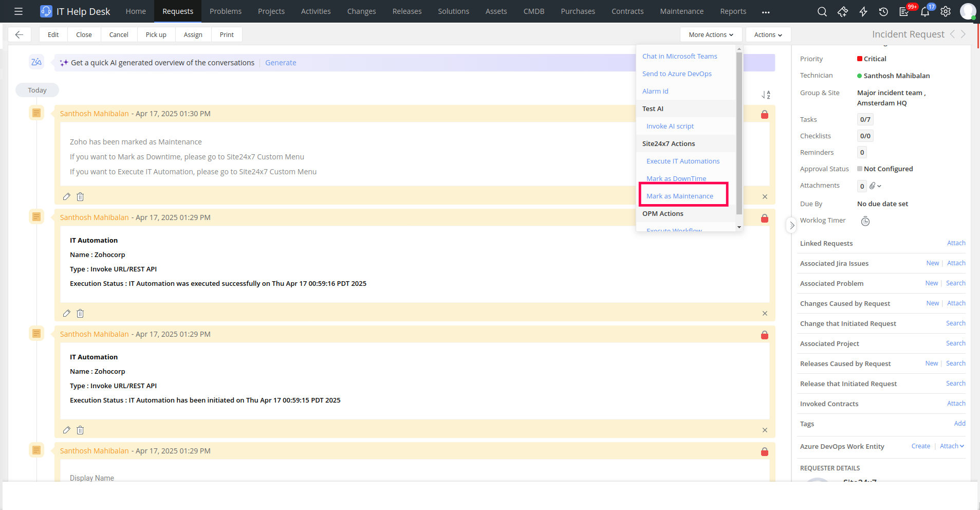Click the lock icon on the 'executed successfully' note
Viewport: 980px width, 510px height.
pos(765,218)
